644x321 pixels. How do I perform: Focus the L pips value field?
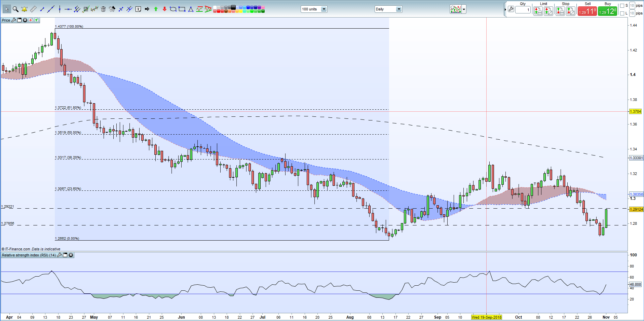pyautogui.click(x=632, y=13)
